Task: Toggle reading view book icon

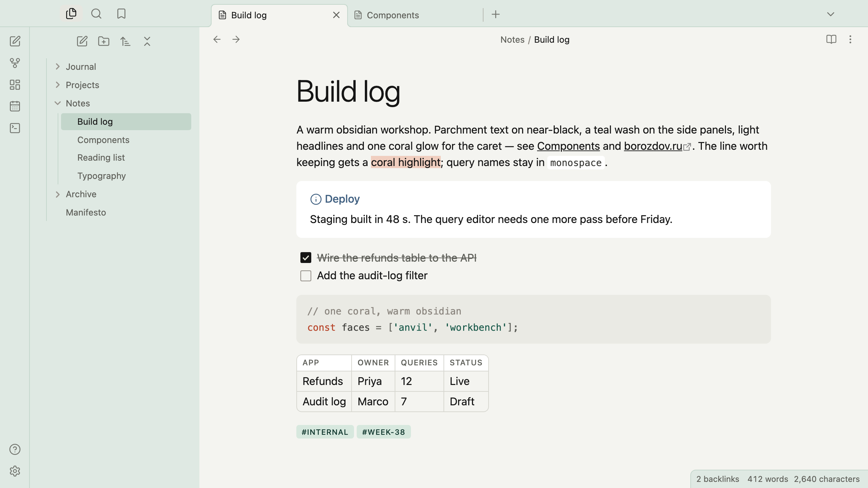Action: pyautogui.click(x=831, y=40)
